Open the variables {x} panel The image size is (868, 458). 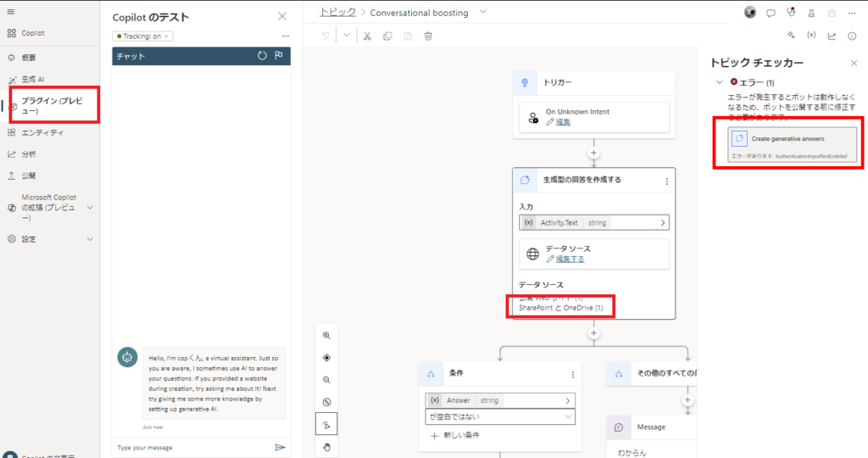[x=811, y=36]
